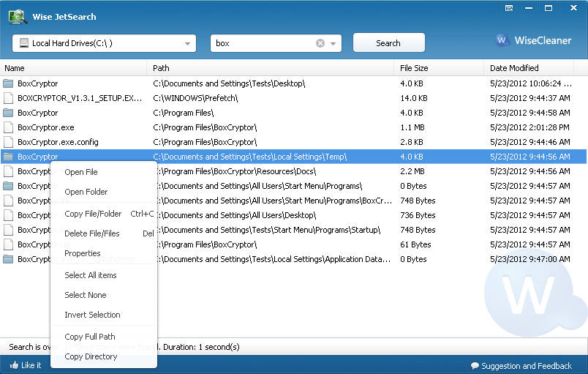Click the Suggestion and Feedback speech bubble icon
The image size is (588, 374).
[x=475, y=366]
